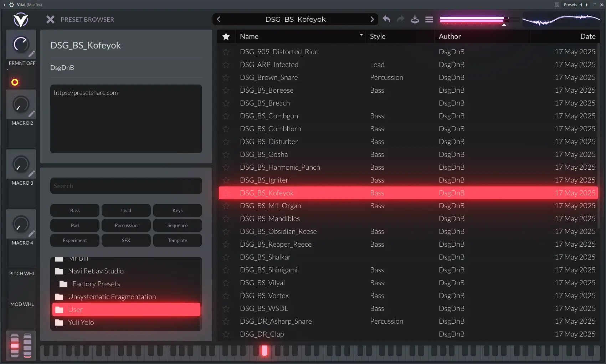Click the pink volume level slider
This screenshot has width=606, height=364.
coord(479,19)
